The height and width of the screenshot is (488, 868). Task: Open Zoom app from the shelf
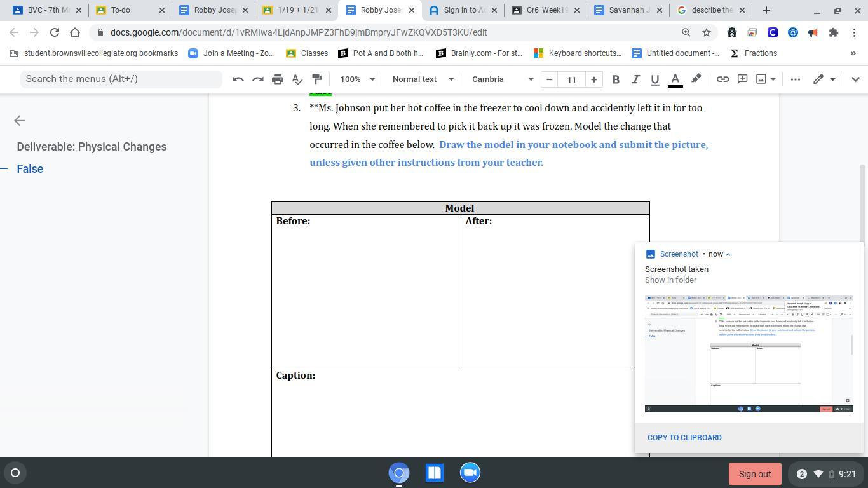pos(470,473)
